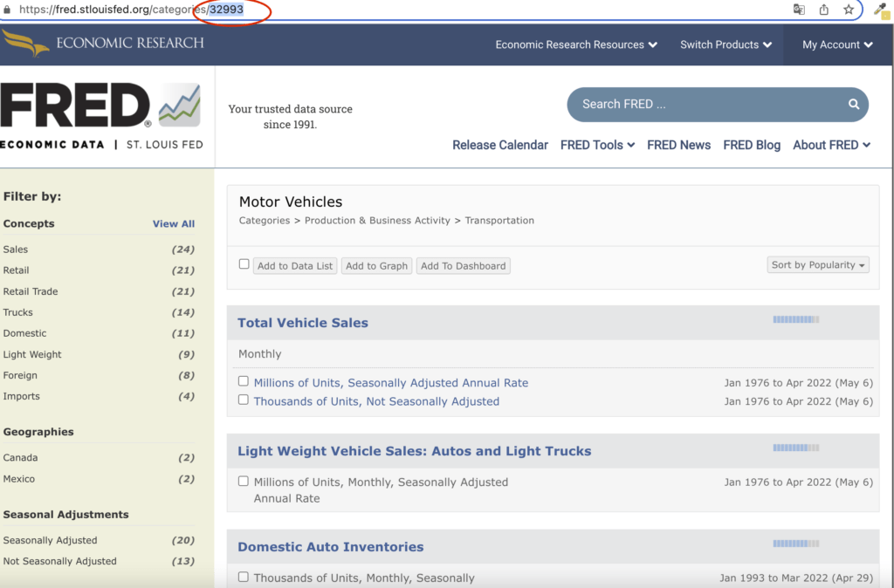Filter by Imports concept
The height and width of the screenshot is (588, 894).
pos(21,397)
